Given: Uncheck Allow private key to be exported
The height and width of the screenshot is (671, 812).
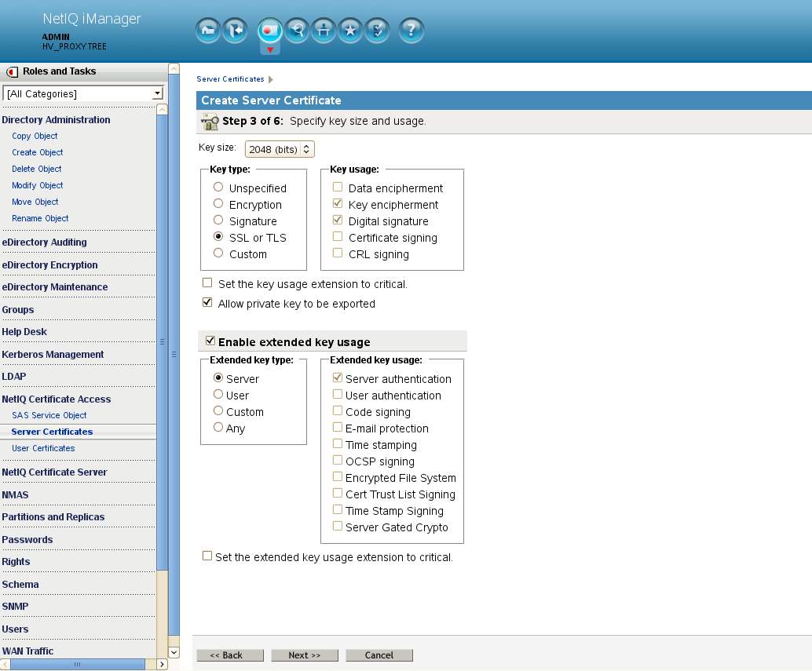Looking at the screenshot, I should coord(207,303).
